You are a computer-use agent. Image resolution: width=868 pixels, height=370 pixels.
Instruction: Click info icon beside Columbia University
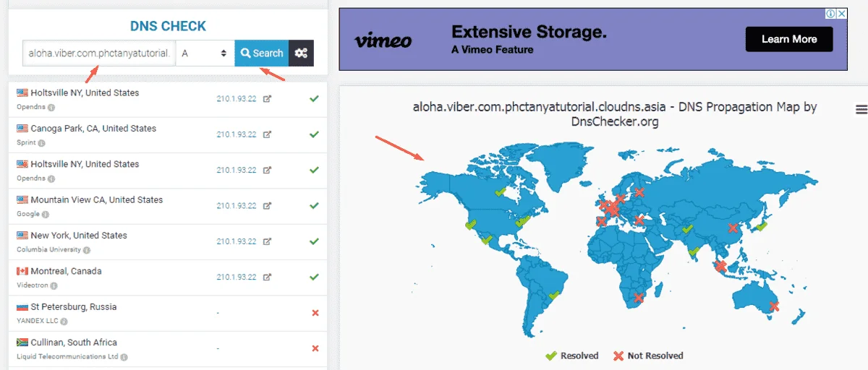(x=87, y=250)
